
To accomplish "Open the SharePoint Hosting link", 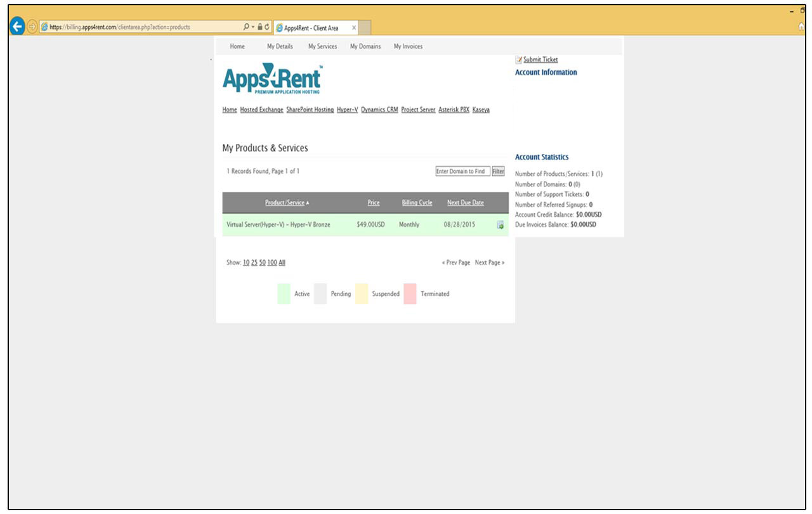I will [x=310, y=110].
